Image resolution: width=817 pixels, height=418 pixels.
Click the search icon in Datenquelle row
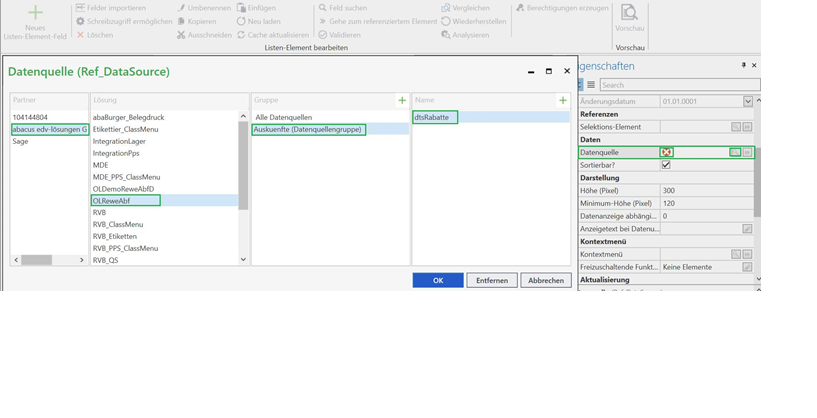[735, 152]
